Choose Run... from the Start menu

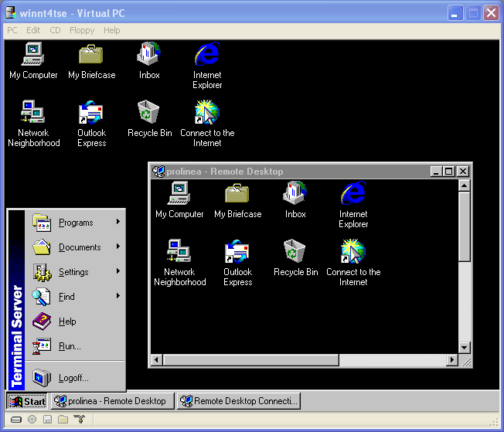(75, 346)
